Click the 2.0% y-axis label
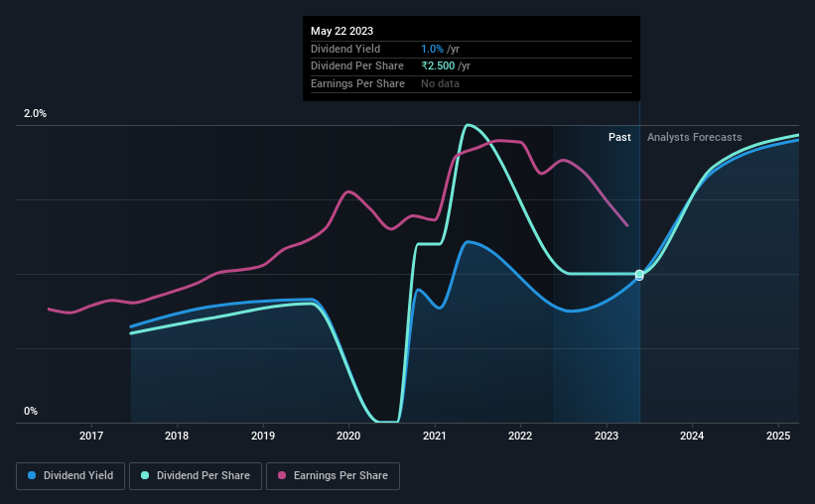The height and width of the screenshot is (504, 815). tap(35, 113)
